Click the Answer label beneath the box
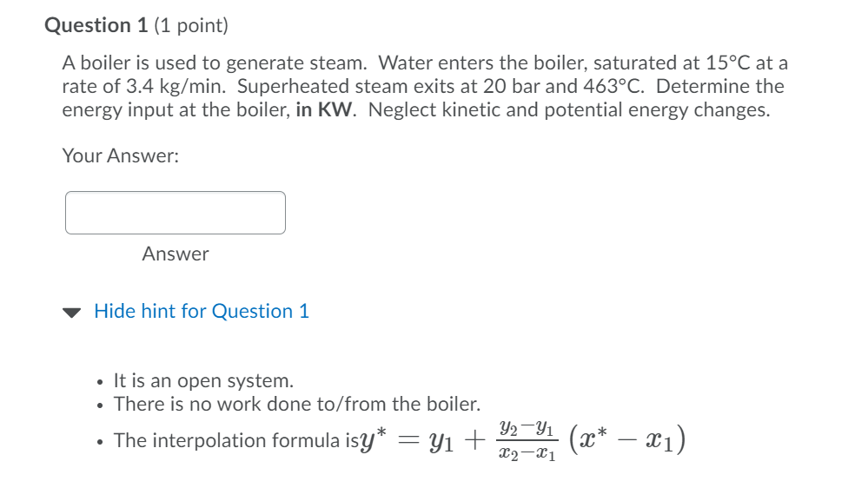868x501 pixels. [x=176, y=254]
